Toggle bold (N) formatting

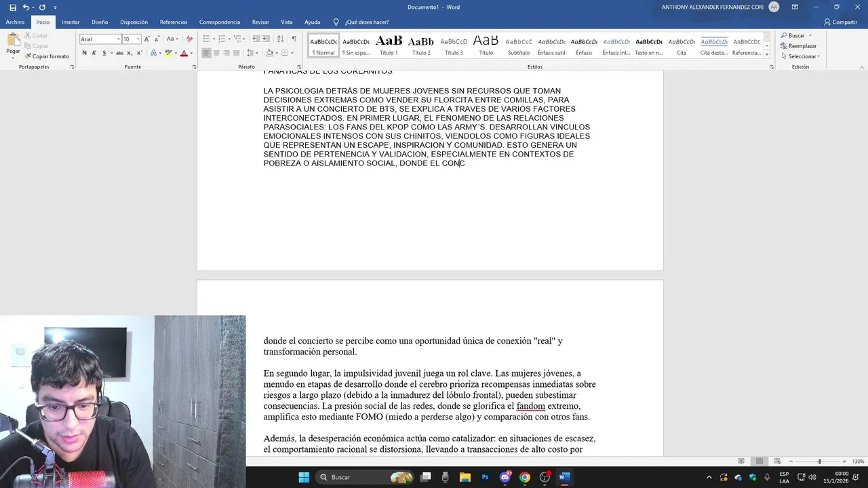pos(85,53)
